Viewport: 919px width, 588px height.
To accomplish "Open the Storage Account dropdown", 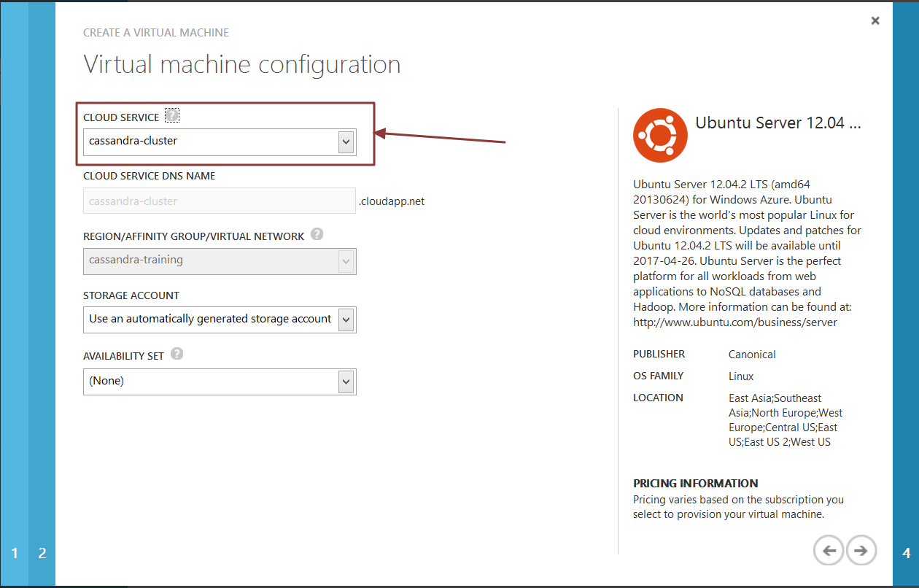I will tap(220, 320).
